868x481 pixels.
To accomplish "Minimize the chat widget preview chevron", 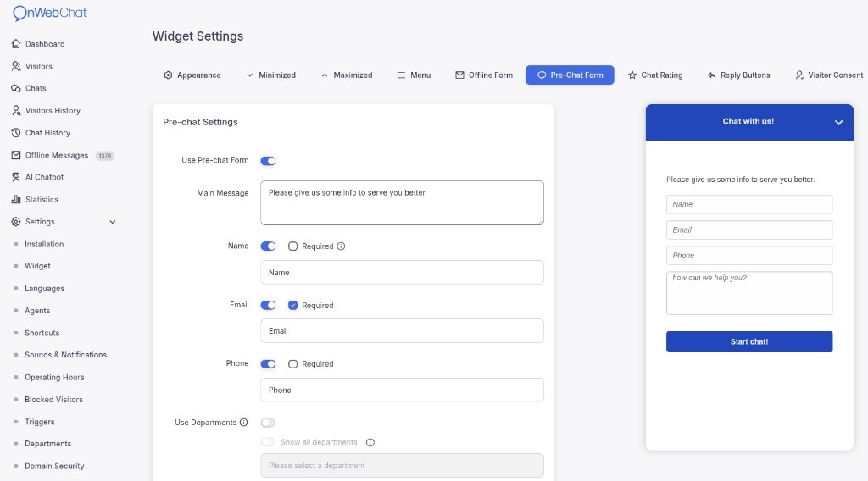I will pos(838,122).
